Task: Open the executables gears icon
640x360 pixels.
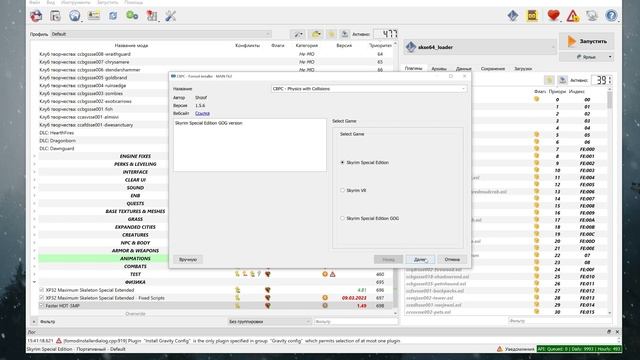Action: [x=132, y=16]
